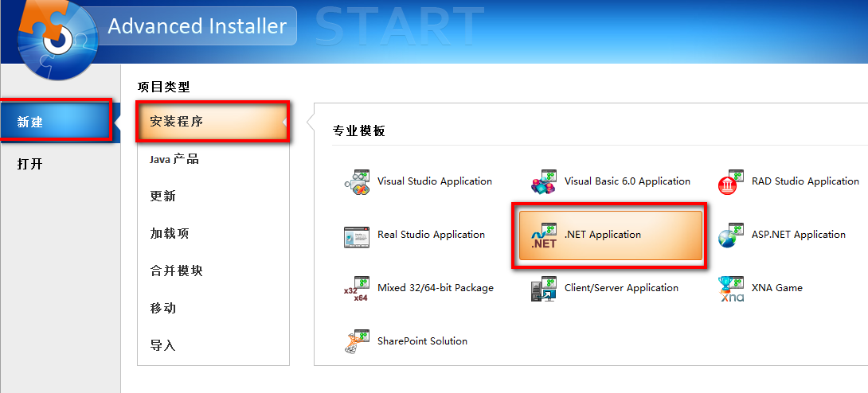This screenshot has width=868, height=393.
Task: Select XNA Game label
Action: 776,287
